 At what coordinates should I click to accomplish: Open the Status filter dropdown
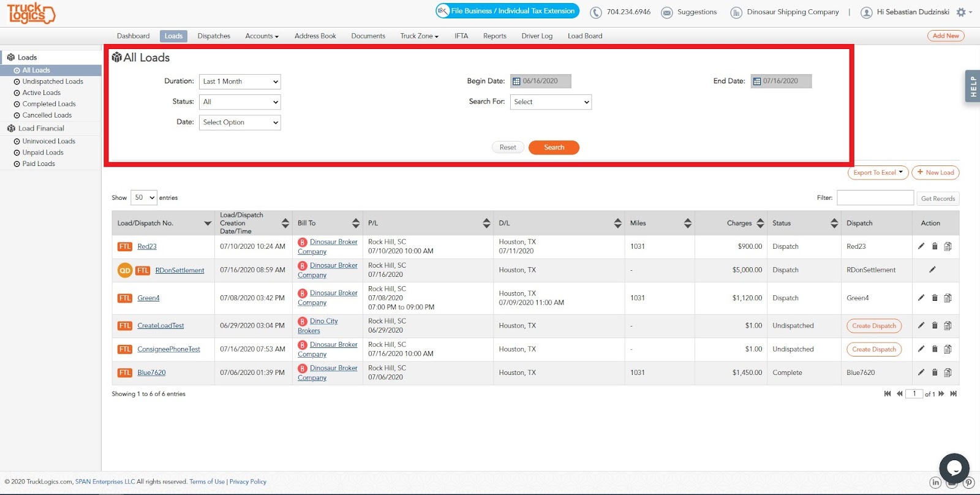(240, 102)
